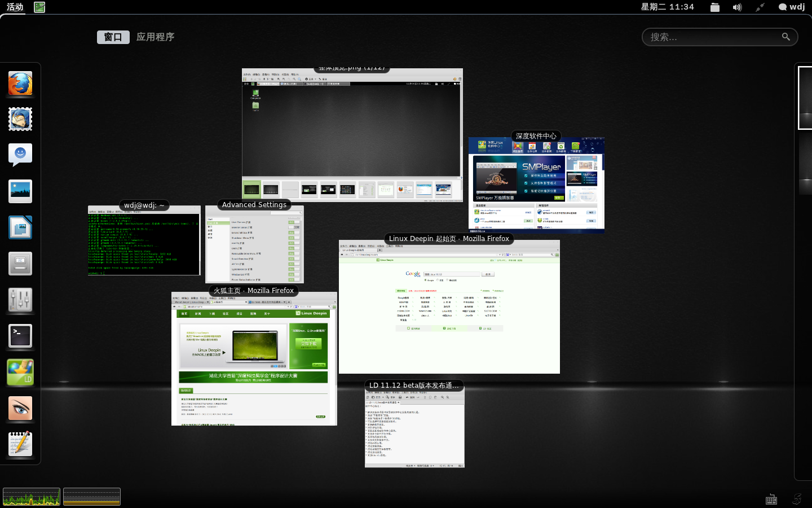Focus the 搜索 search field

point(713,37)
